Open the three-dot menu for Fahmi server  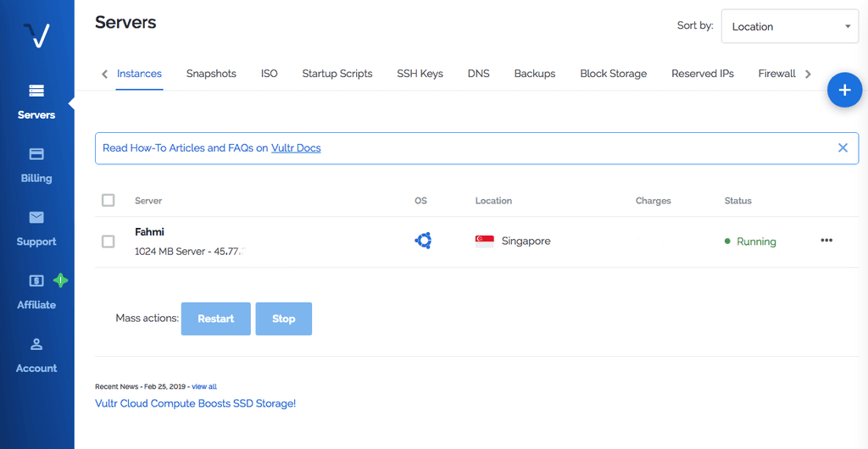826,241
